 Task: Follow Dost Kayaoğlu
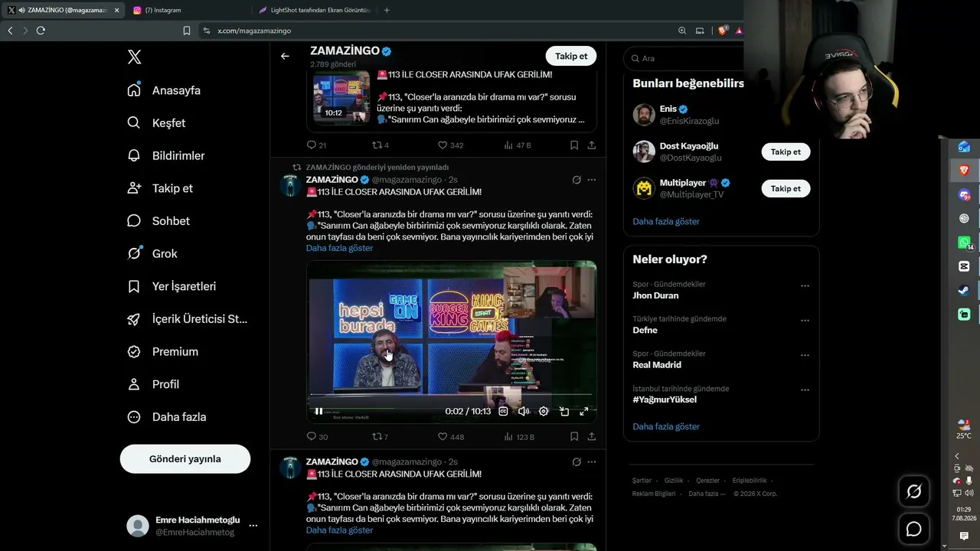click(786, 152)
